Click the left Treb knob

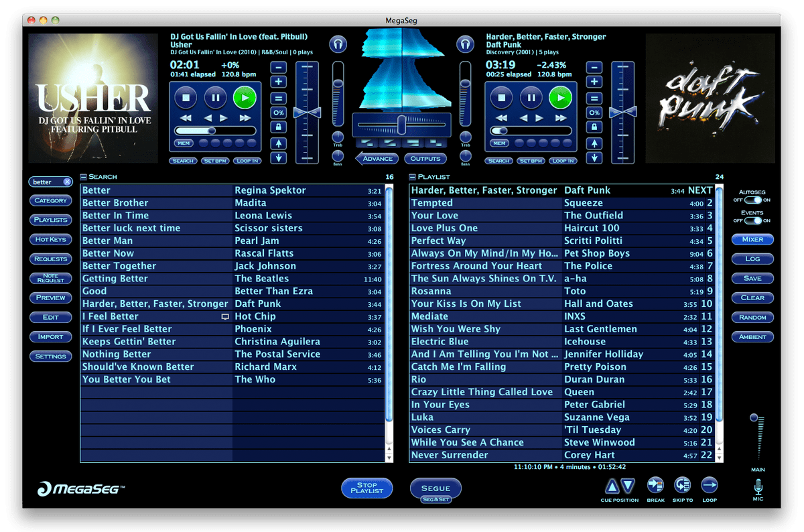coord(338,137)
